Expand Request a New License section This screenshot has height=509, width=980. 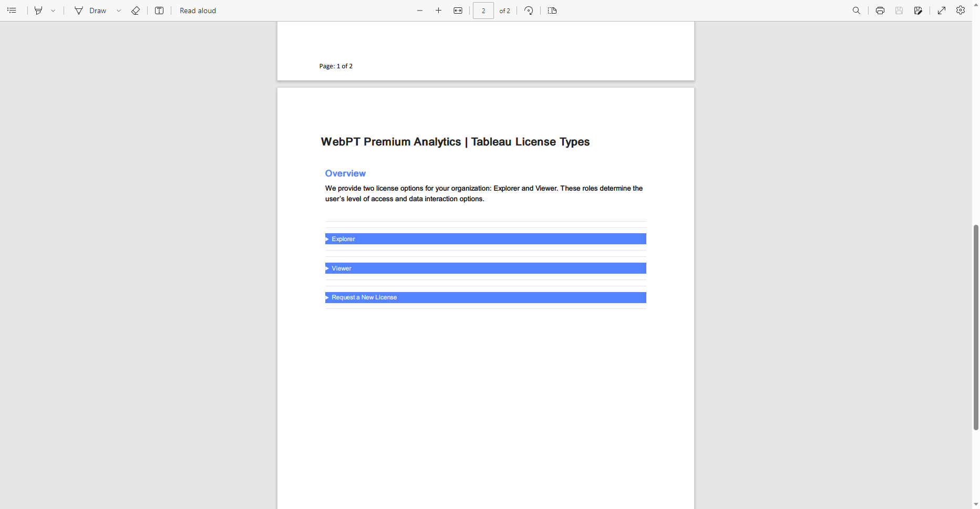pyautogui.click(x=486, y=297)
